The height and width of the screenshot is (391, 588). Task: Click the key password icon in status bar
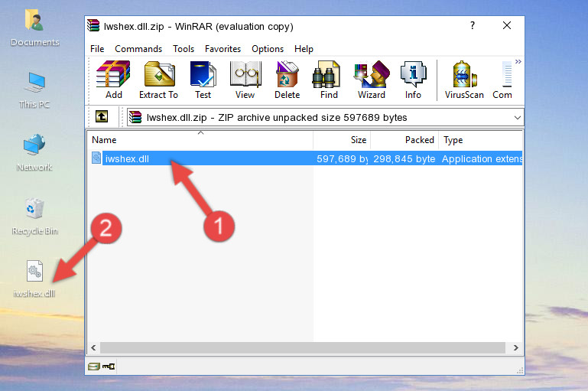[x=109, y=367]
